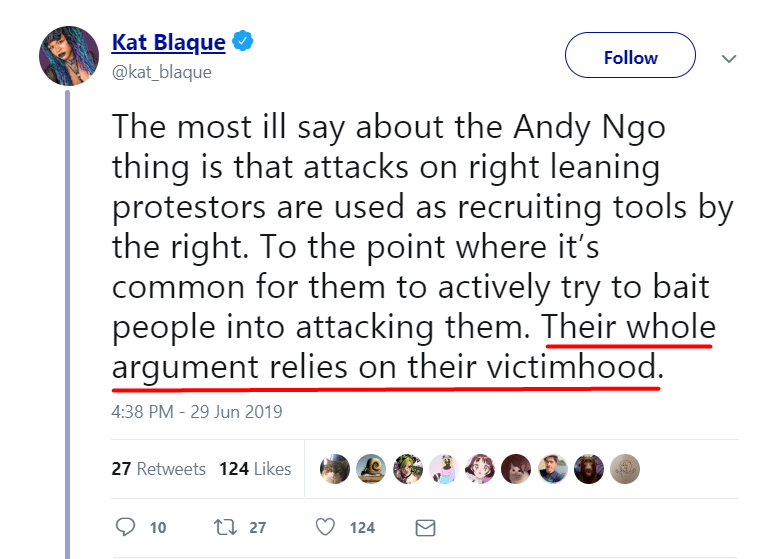View the 27 Retweets list
The width and height of the screenshot is (784, 559).
[x=158, y=469]
